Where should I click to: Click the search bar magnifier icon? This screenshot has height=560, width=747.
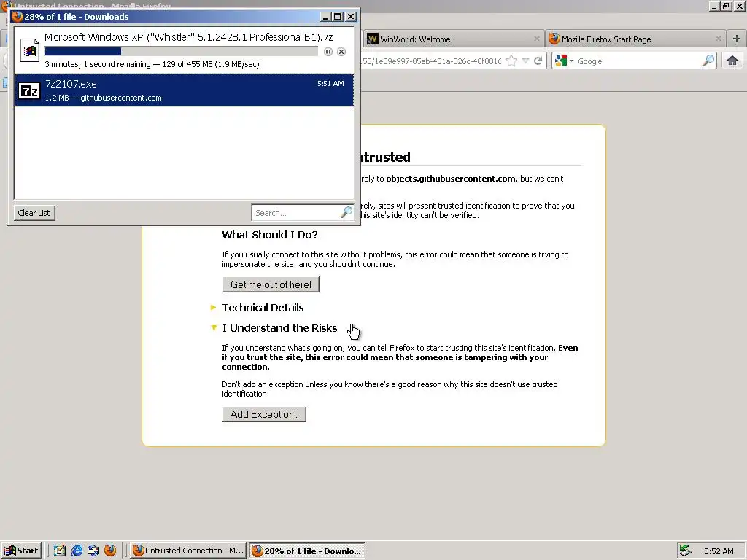point(708,61)
